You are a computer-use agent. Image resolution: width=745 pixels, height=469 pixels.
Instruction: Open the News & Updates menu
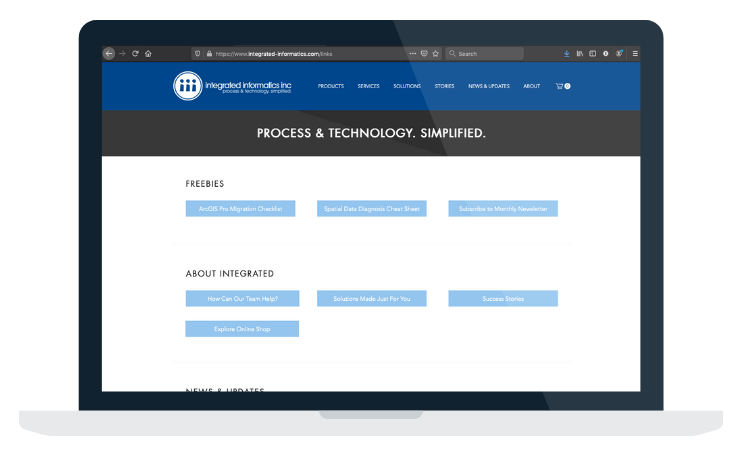488,86
